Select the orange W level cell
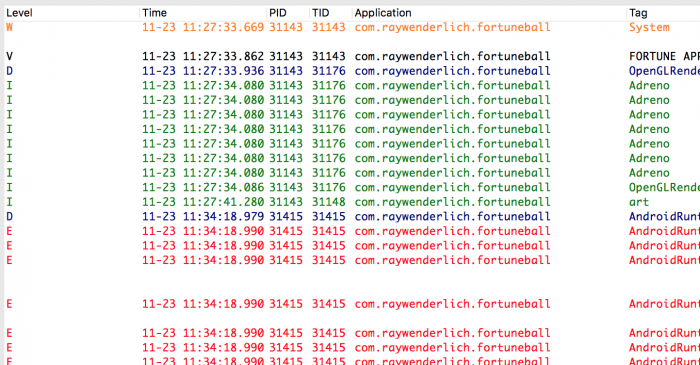 click(x=9, y=27)
